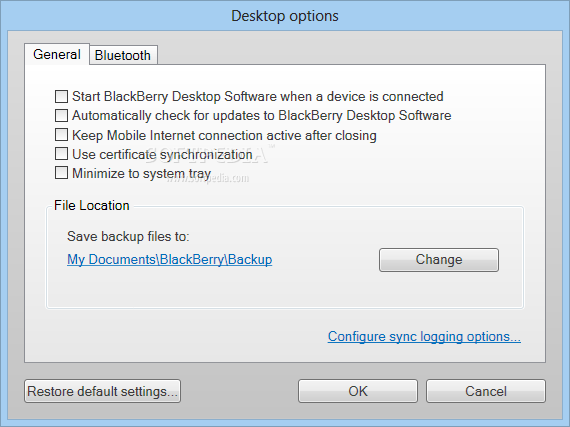The height and width of the screenshot is (427, 570).
Task: Toggle the Use certificate synchronization checkbox
Action: (x=61, y=154)
